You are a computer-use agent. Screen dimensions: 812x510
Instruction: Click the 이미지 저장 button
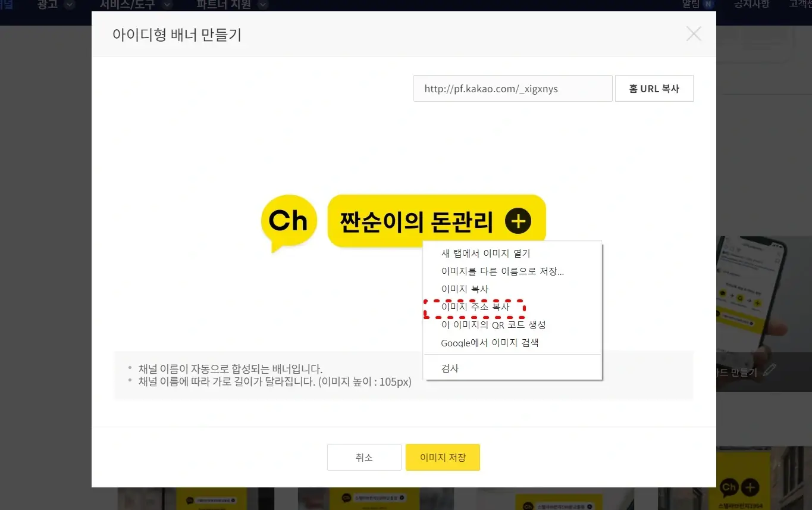443,458
